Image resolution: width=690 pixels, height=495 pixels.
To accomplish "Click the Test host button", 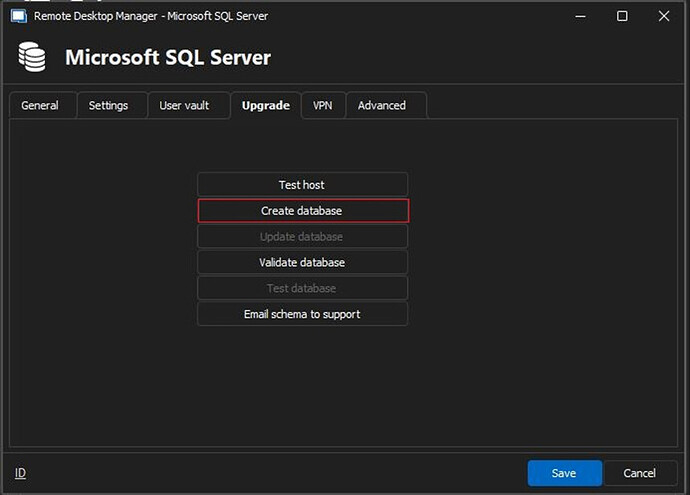I will tap(303, 185).
